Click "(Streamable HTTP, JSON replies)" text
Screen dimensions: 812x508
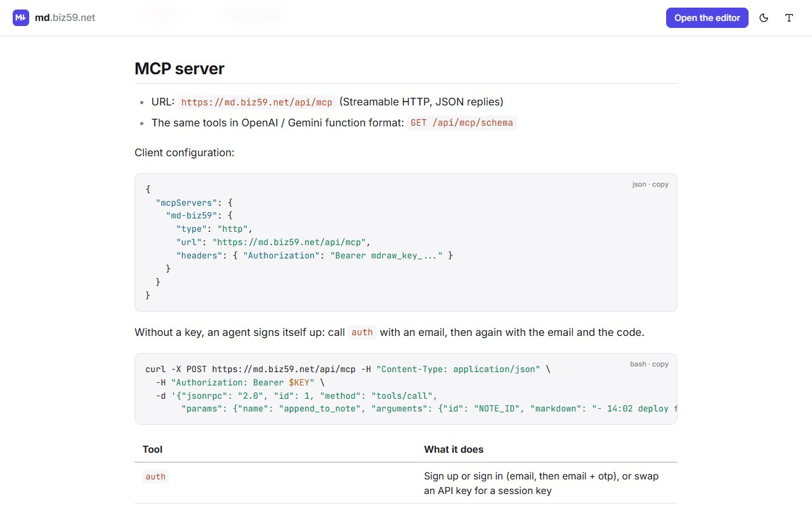421,102
